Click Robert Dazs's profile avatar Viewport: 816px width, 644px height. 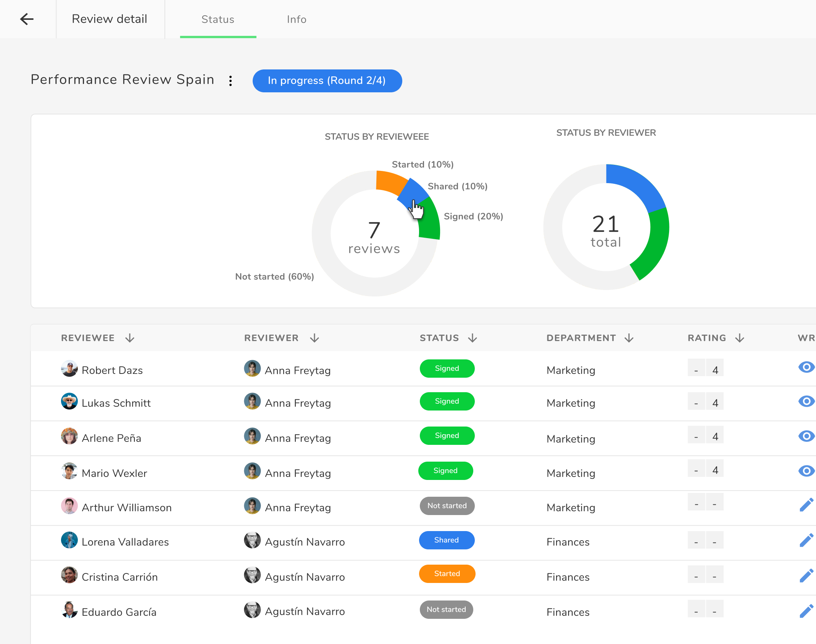coord(69,369)
